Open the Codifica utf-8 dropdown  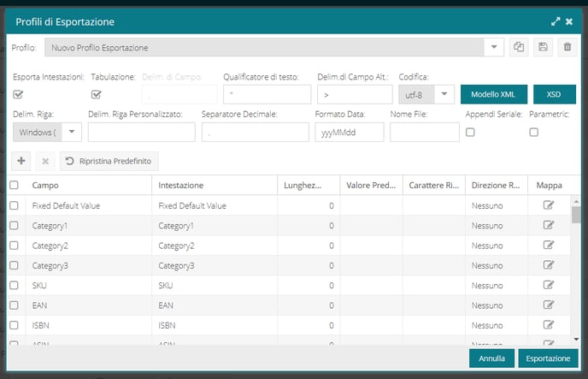[444, 95]
